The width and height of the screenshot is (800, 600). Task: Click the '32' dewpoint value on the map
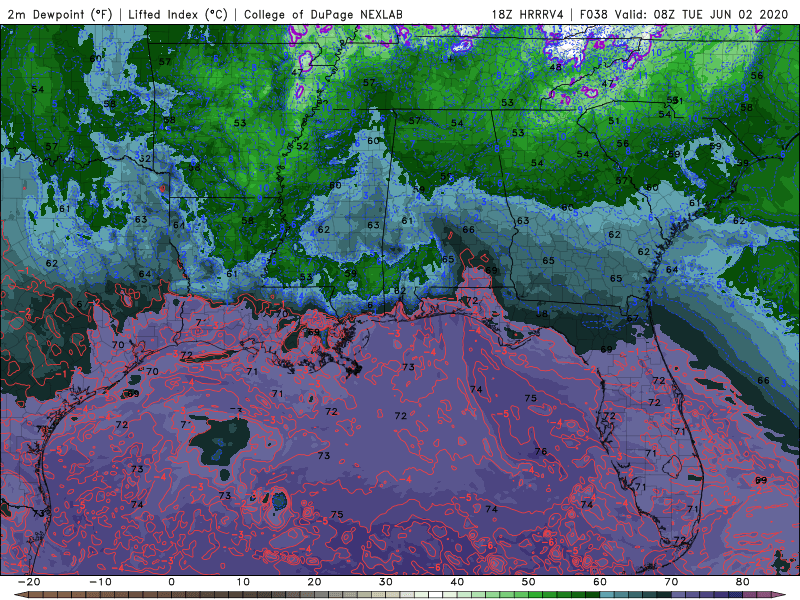click(x=145, y=159)
